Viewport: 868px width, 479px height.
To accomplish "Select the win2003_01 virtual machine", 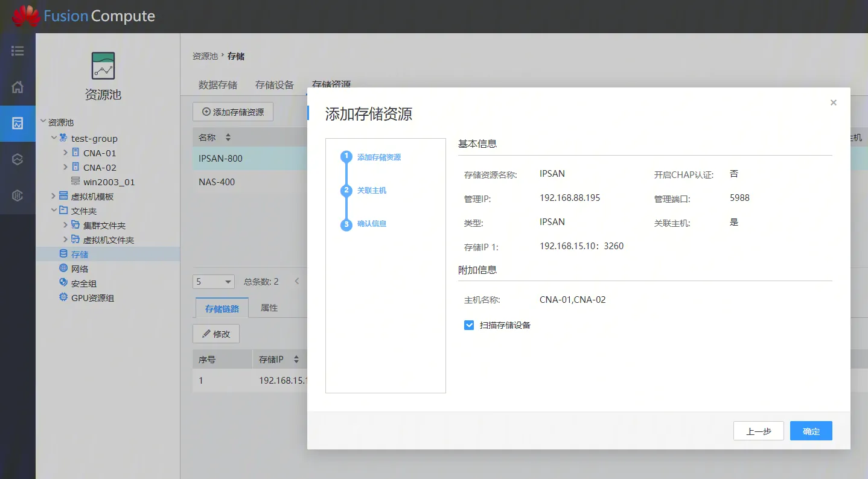I will tap(109, 182).
